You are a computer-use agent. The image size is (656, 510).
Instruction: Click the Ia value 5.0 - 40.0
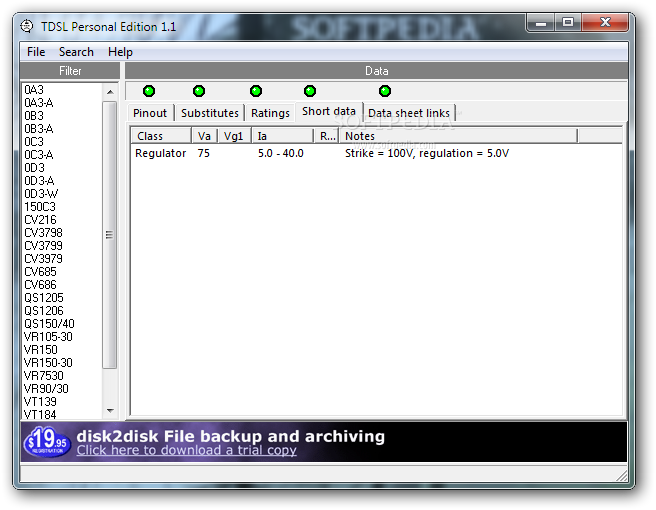tap(280, 153)
